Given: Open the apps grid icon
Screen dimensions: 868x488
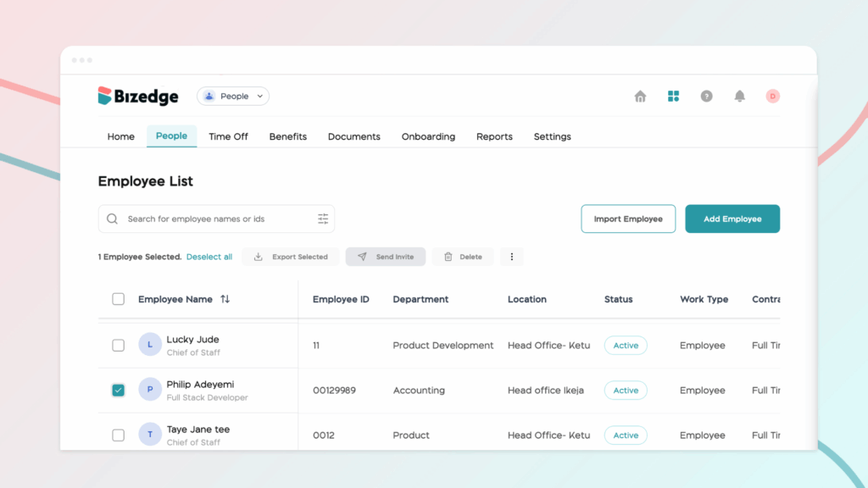Looking at the screenshot, I should point(673,97).
